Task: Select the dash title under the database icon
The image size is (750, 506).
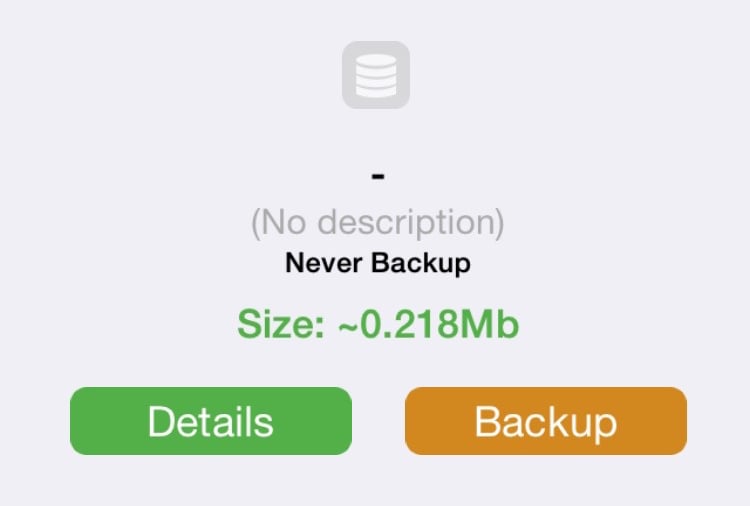Action: [x=378, y=176]
